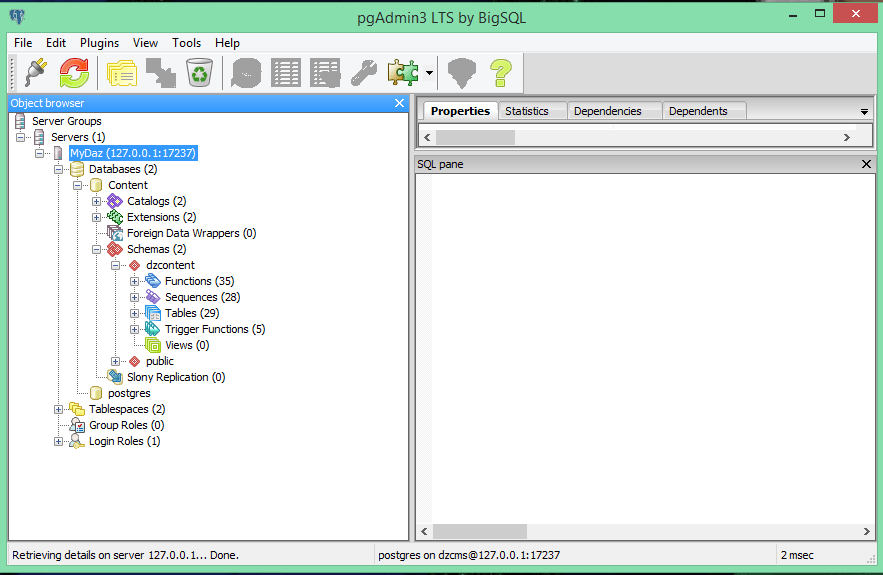Click the Filtered view data icon
This screenshot has height=575, width=883.
325,73
